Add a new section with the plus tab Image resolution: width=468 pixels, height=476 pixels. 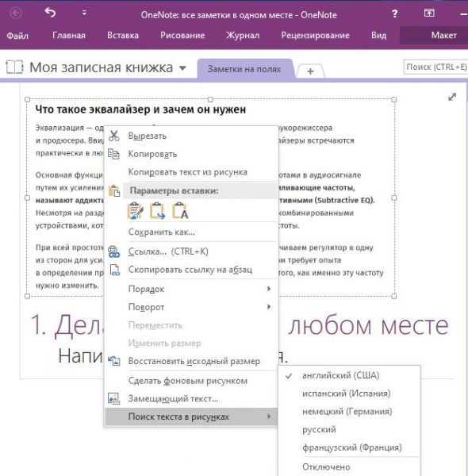coord(310,71)
